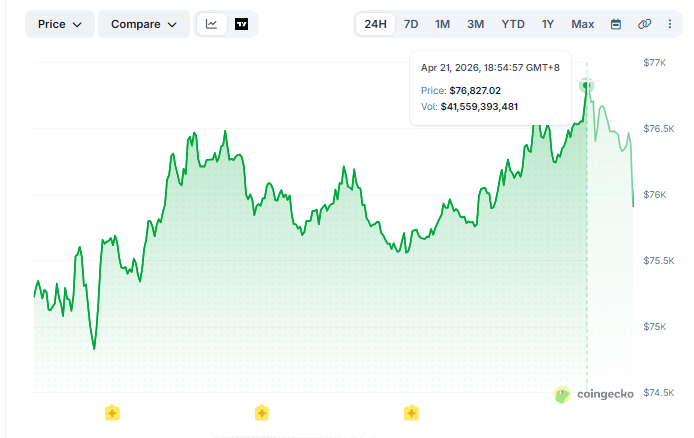
Task: Click the first yellow event marker
Action: (x=112, y=412)
